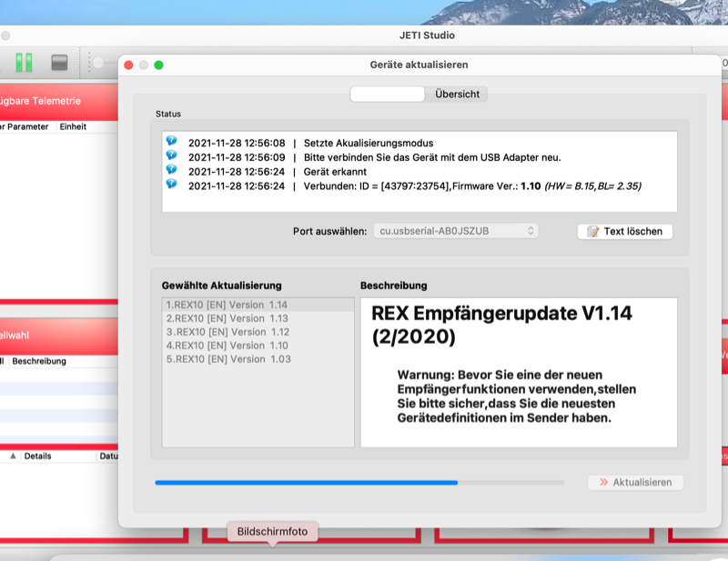Click the gray stop icon in JETI Studio toolbar

click(59, 62)
